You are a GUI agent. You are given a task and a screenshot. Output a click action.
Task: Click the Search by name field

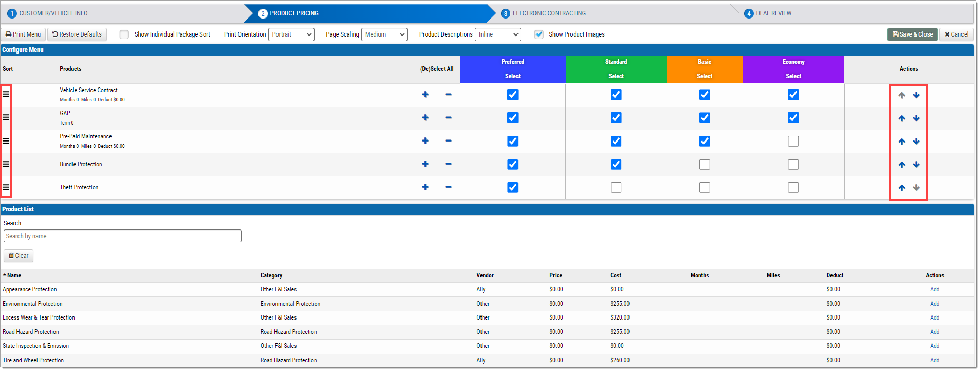pos(122,236)
